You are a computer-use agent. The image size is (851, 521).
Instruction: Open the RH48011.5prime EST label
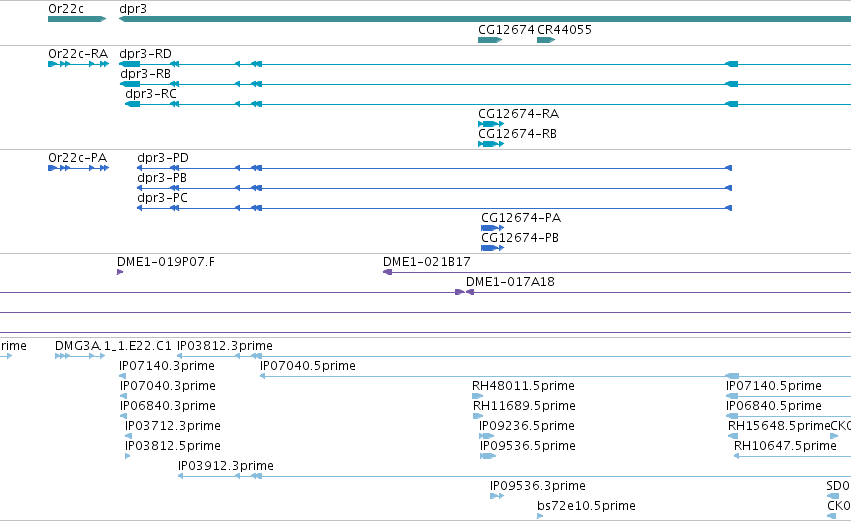523,386
